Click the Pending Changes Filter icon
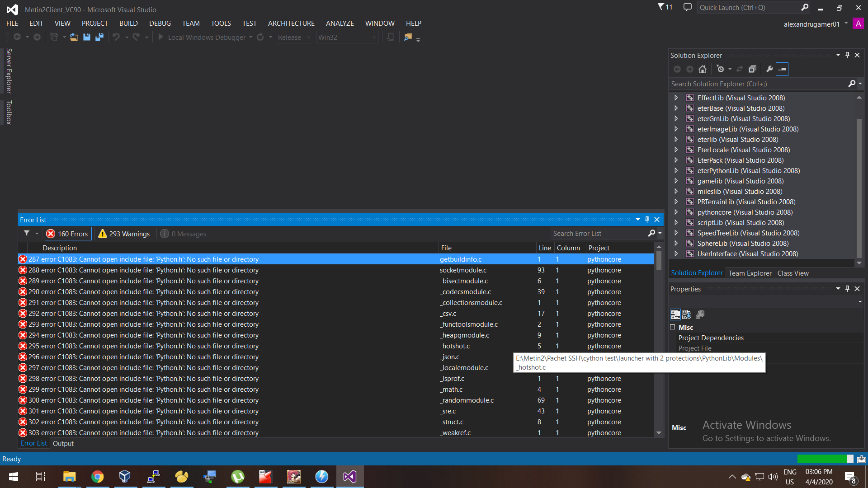The image size is (868, 488). click(720, 69)
